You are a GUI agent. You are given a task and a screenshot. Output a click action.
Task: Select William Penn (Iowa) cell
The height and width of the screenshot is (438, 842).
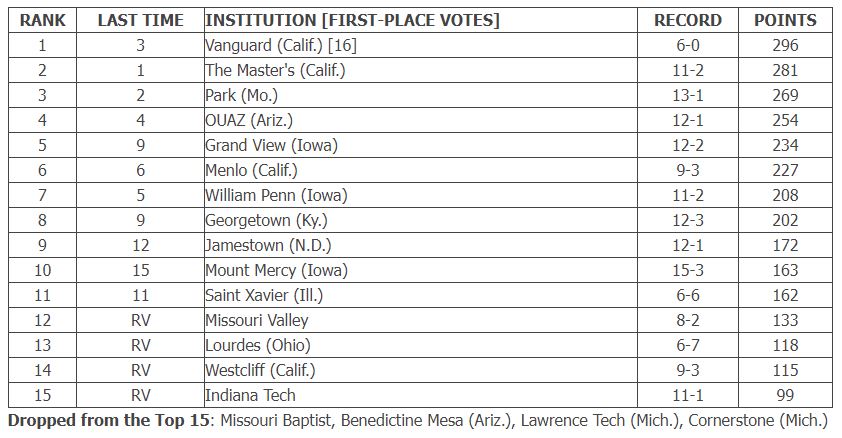pos(420,195)
